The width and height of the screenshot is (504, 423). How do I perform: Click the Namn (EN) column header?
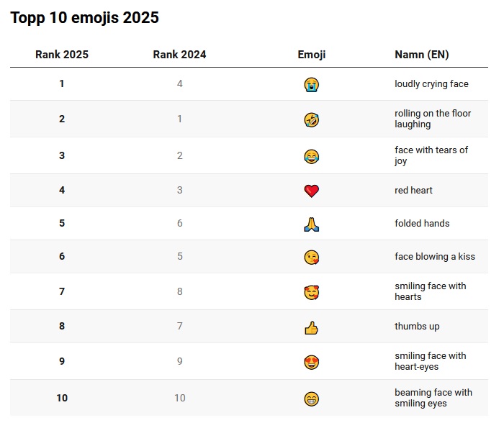pyautogui.click(x=421, y=55)
